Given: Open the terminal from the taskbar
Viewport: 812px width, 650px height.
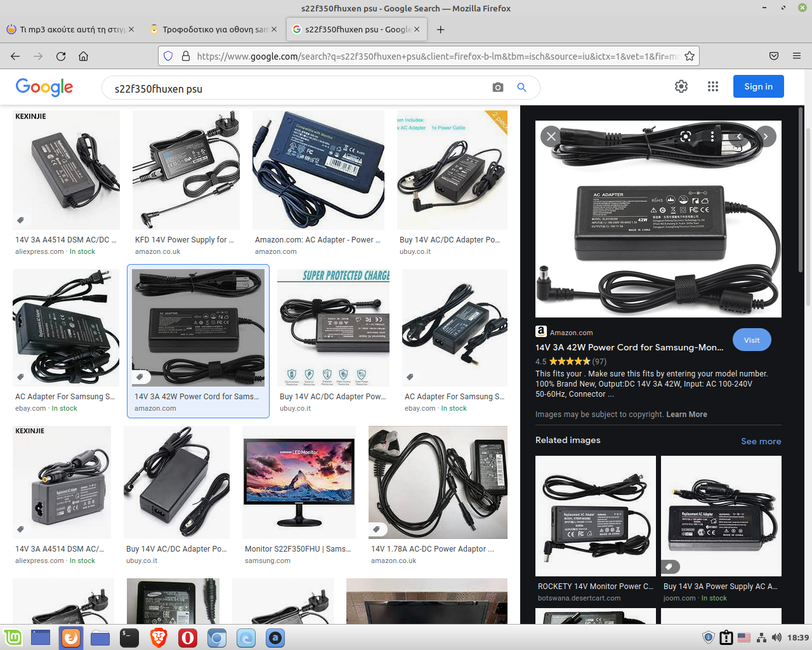Looking at the screenshot, I should click(x=129, y=637).
